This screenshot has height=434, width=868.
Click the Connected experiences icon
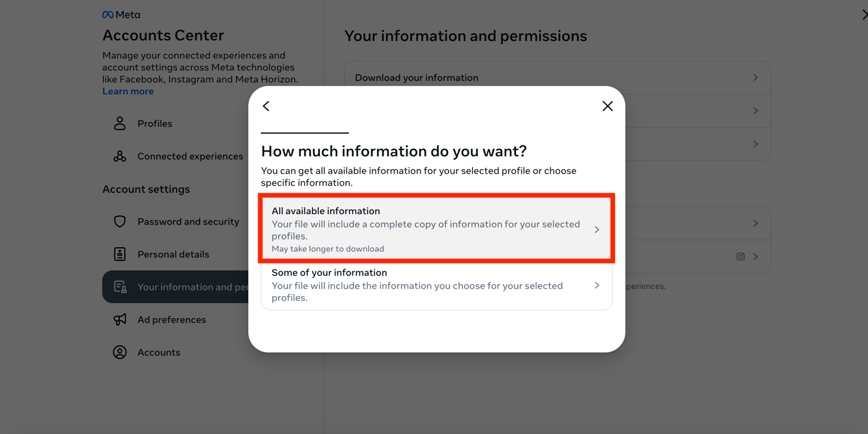[120, 156]
